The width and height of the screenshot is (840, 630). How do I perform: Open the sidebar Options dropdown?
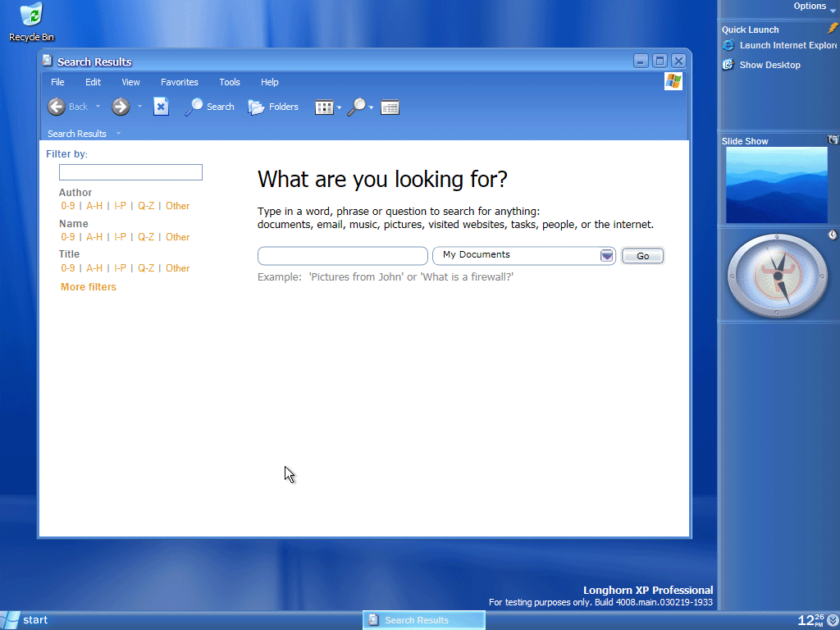[815, 7]
